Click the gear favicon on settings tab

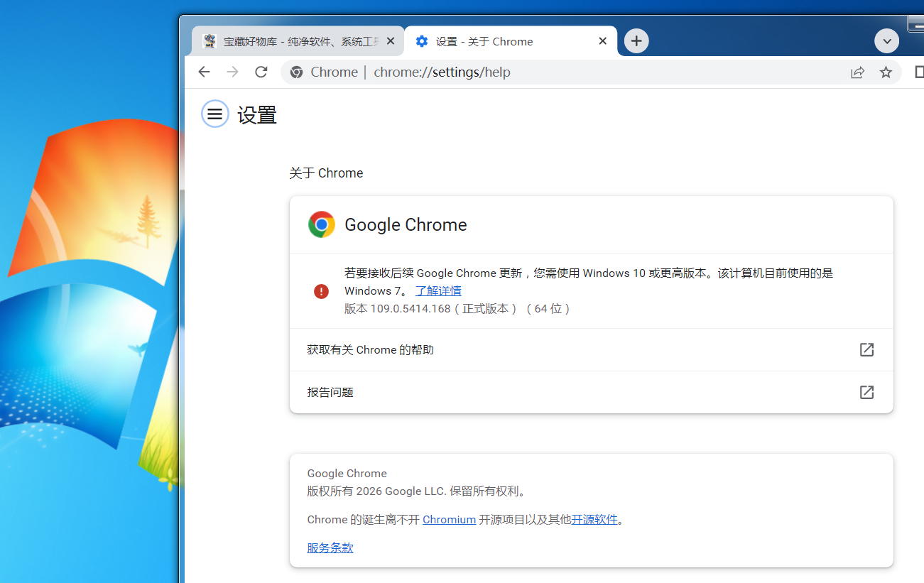click(x=422, y=41)
